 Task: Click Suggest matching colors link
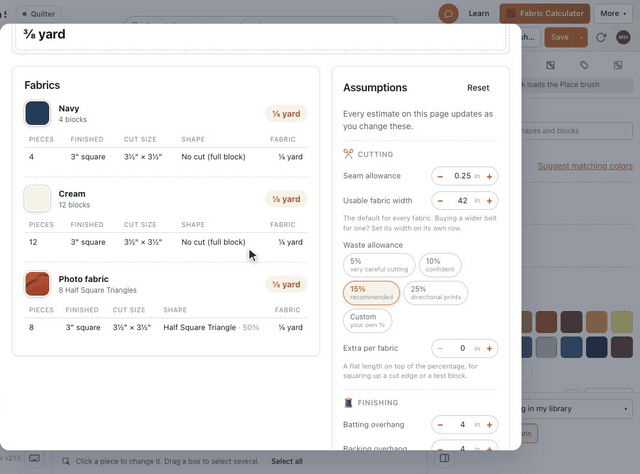(585, 166)
